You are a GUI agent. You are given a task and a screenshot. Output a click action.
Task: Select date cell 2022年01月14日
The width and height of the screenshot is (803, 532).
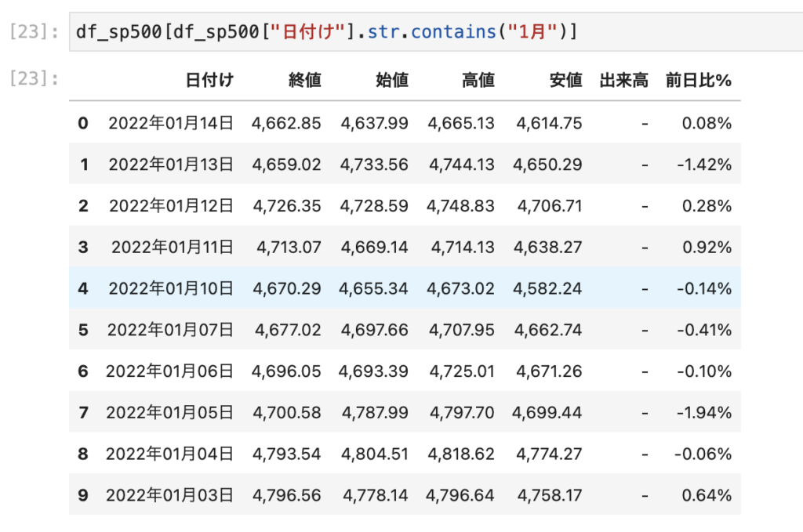(171, 123)
